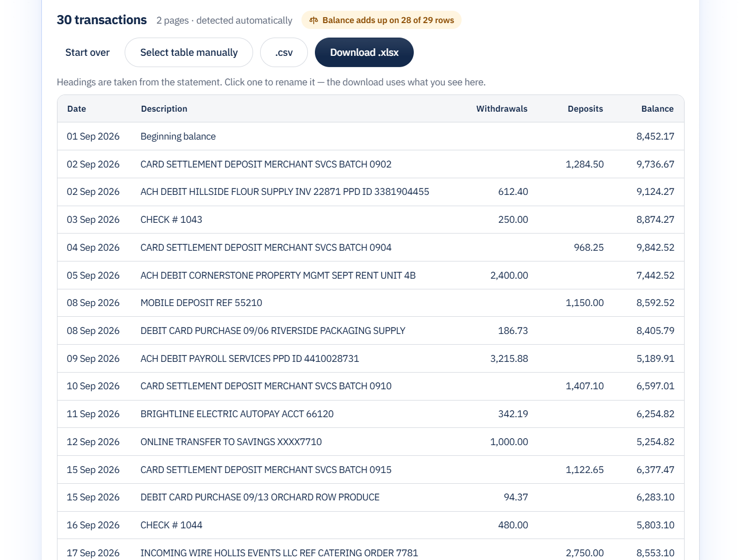Click the balance scale icon in badge
This screenshot has height=560, width=748.
[313, 20]
